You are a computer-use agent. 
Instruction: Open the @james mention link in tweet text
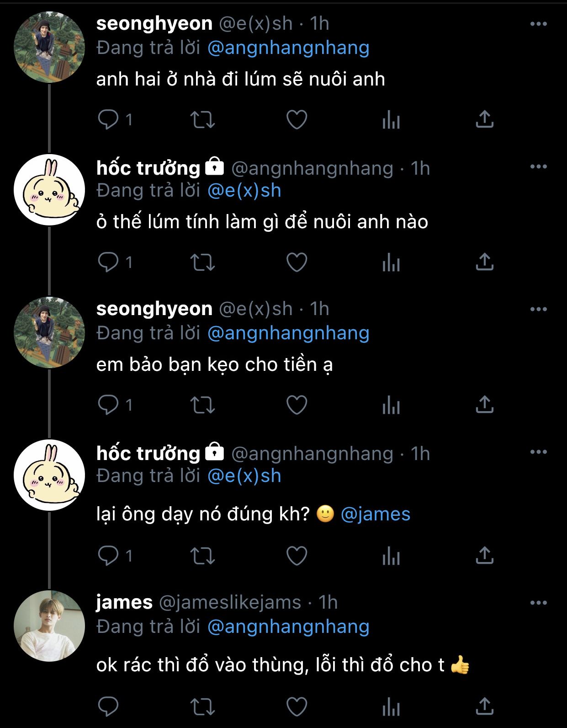pyautogui.click(x=376, y=514)
